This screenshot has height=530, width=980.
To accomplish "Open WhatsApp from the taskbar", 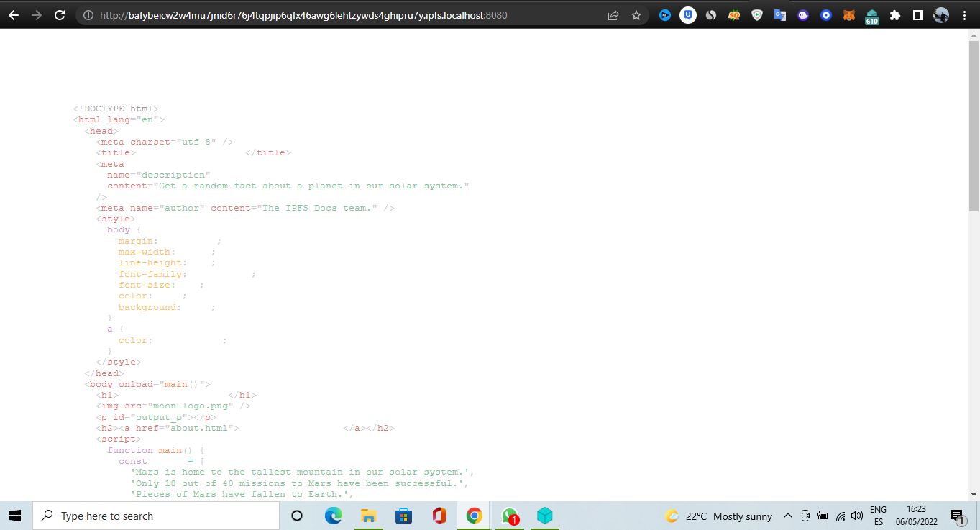I will click(510, 515).
